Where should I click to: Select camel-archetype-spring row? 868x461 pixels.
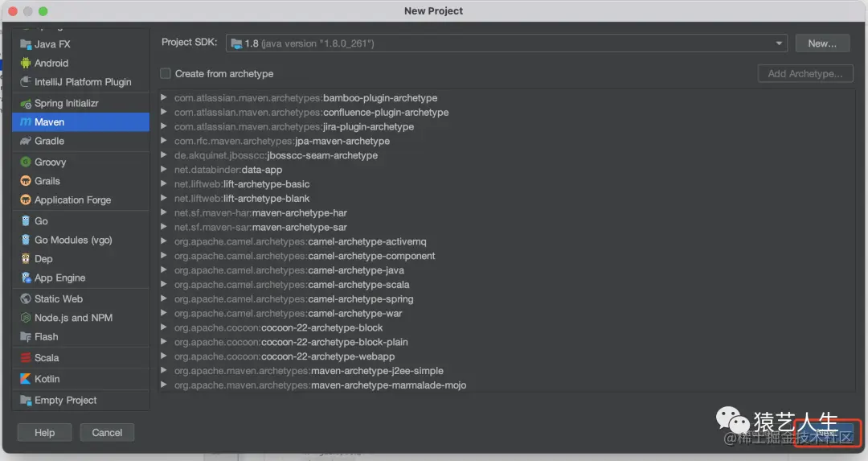pos(506,299)
